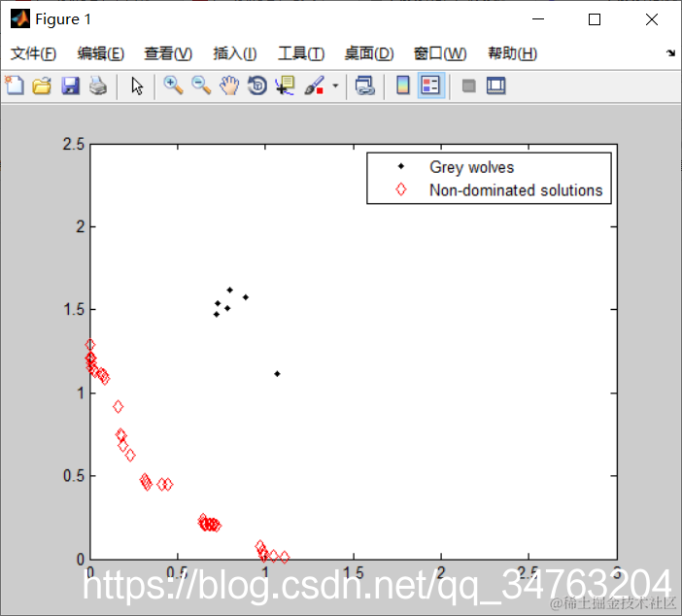Toggle the Insert Legend button
682x616 pixels.
[x=430, y=86]
